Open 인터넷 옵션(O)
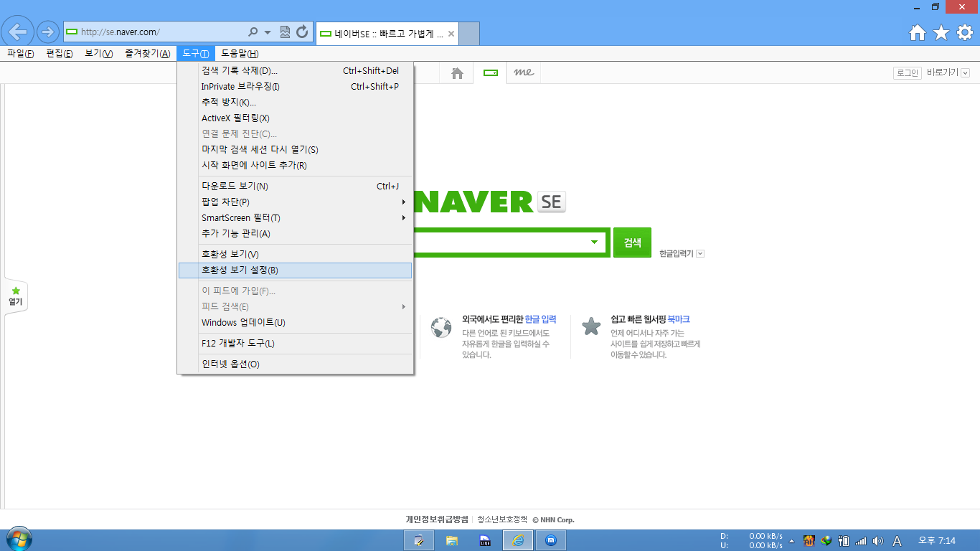980x551 pixels. pyautogui.click(x=296, y=364)
